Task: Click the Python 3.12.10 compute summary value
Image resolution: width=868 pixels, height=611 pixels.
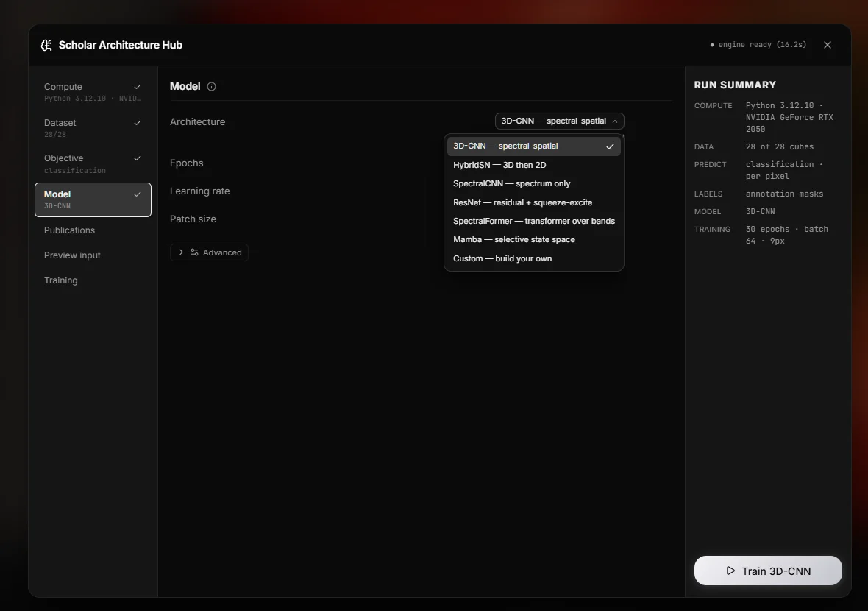Action: click(x=789, y=117)
